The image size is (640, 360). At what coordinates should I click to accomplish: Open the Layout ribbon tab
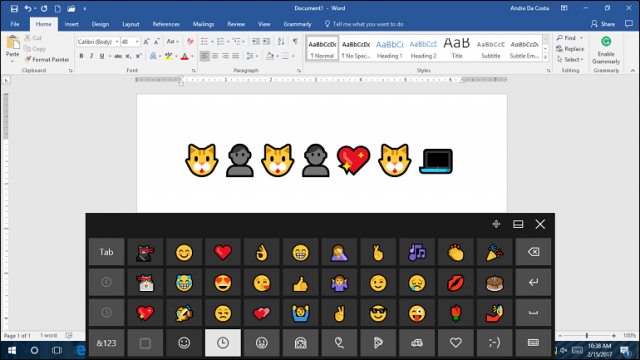pos(131,24)
